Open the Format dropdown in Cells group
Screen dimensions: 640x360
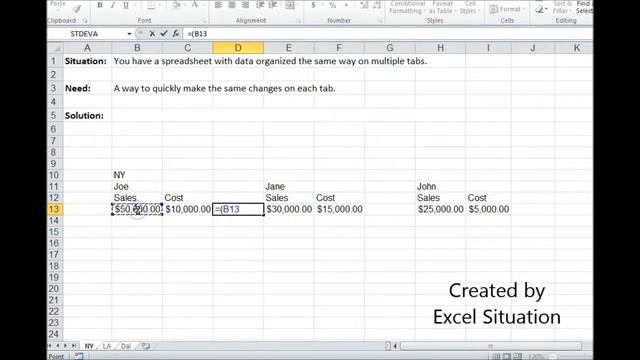[x=507, y=9]
